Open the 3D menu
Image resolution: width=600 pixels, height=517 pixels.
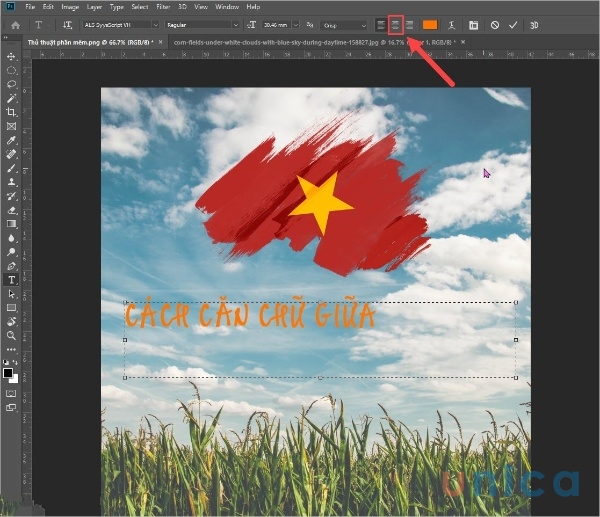(x=183, y=7)
